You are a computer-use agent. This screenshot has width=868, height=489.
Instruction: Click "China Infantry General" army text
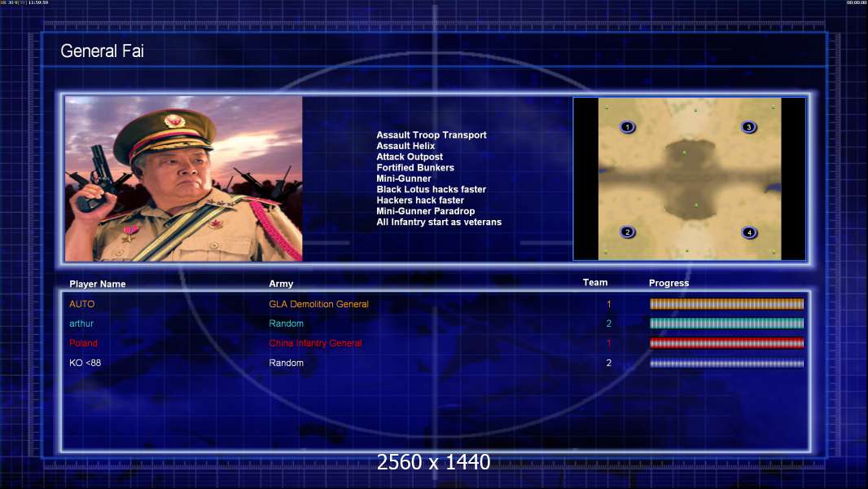(x=316, y=343)
